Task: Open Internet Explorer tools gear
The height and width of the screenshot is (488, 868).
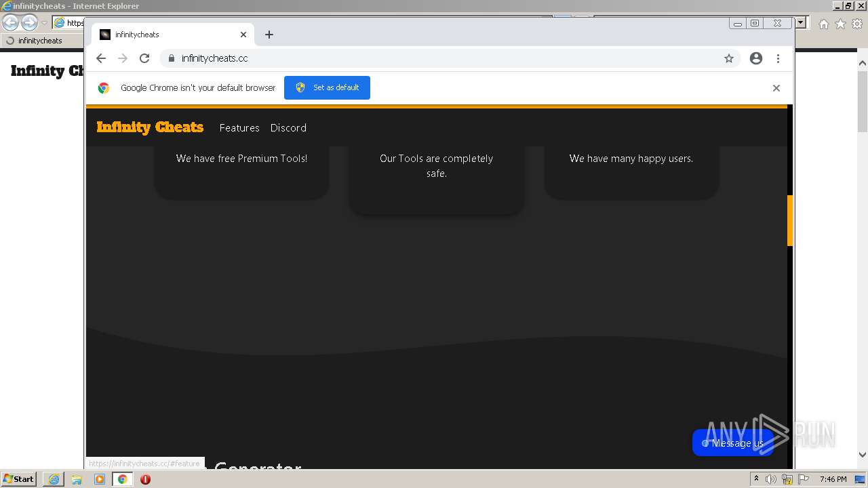Action: tap(857, 24)
